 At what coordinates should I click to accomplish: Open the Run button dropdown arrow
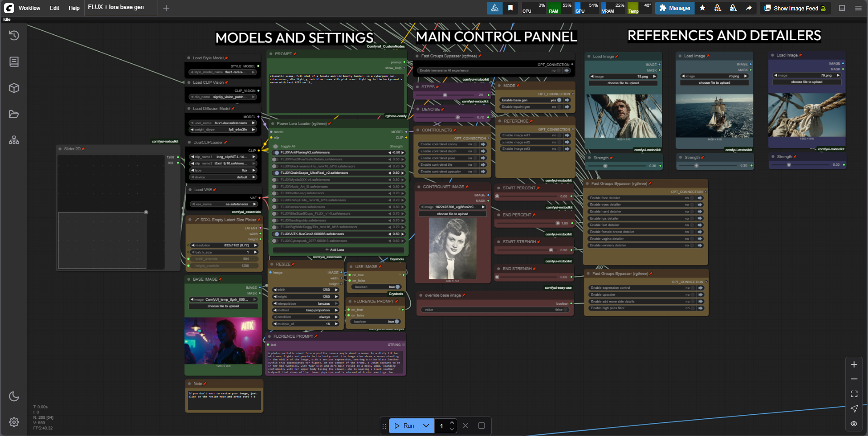tap(426, 426)
